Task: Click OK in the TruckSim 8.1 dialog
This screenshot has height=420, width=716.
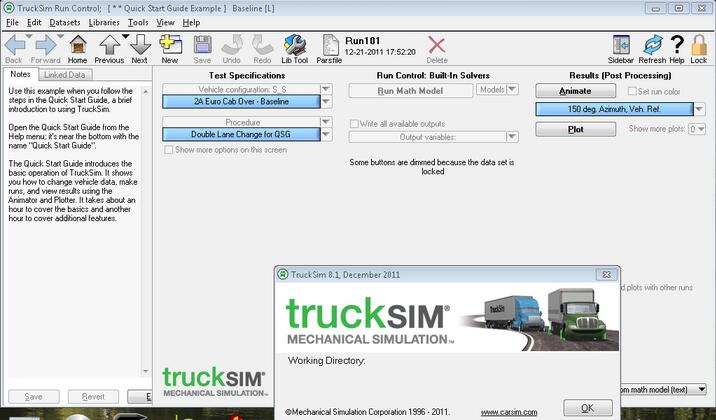Action: (588, 408)
